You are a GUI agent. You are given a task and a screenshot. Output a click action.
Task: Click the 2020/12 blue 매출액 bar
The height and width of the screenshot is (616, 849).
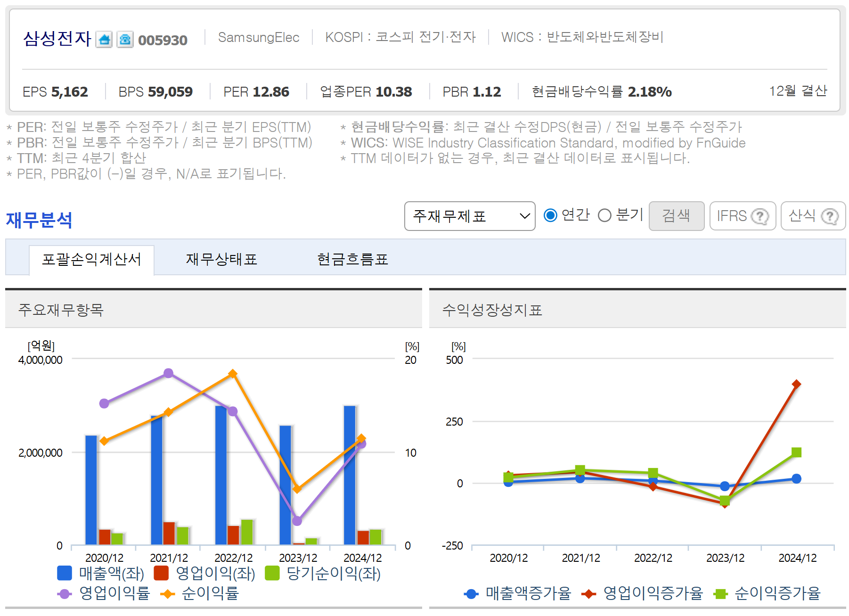pos(91,490)
